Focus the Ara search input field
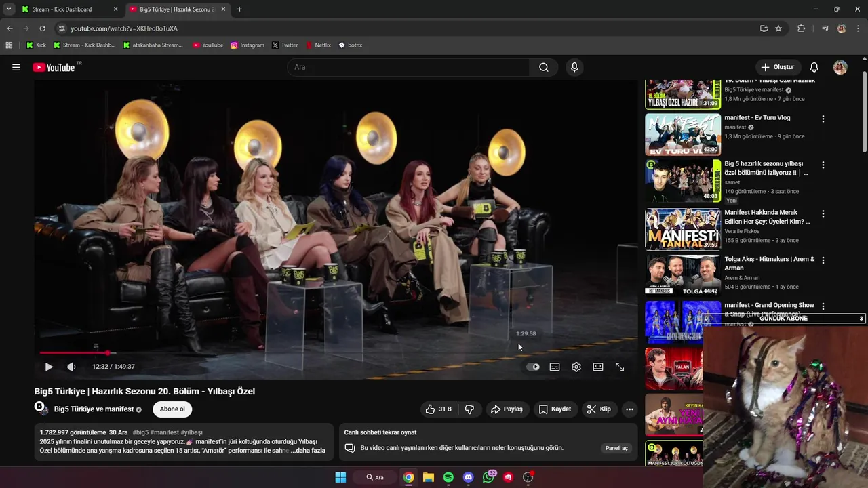868x488 pixels. click(x=408, y=67)
